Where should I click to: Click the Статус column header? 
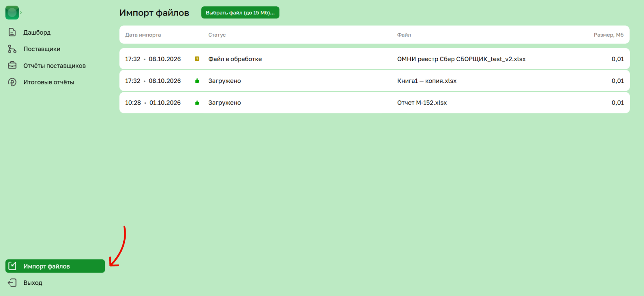pos(217,35)
